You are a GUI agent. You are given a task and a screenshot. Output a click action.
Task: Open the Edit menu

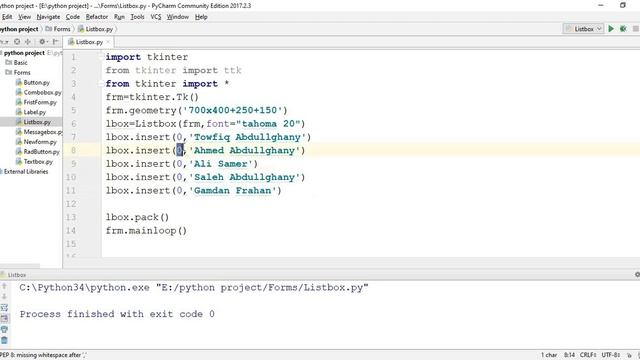point(7,17)
